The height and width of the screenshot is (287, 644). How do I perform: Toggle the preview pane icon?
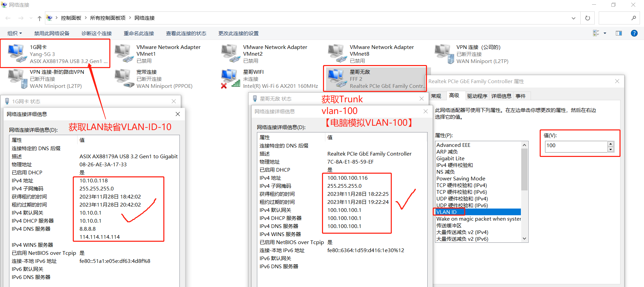619,33
